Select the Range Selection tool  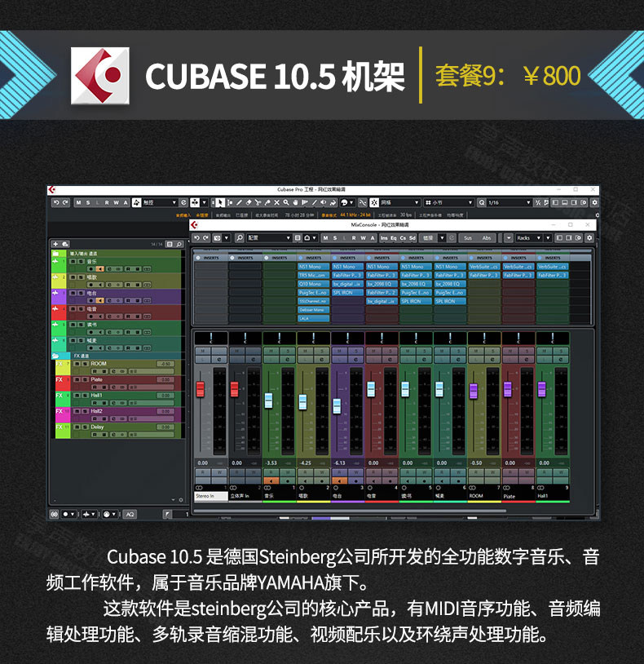click(x=230, y=202)
